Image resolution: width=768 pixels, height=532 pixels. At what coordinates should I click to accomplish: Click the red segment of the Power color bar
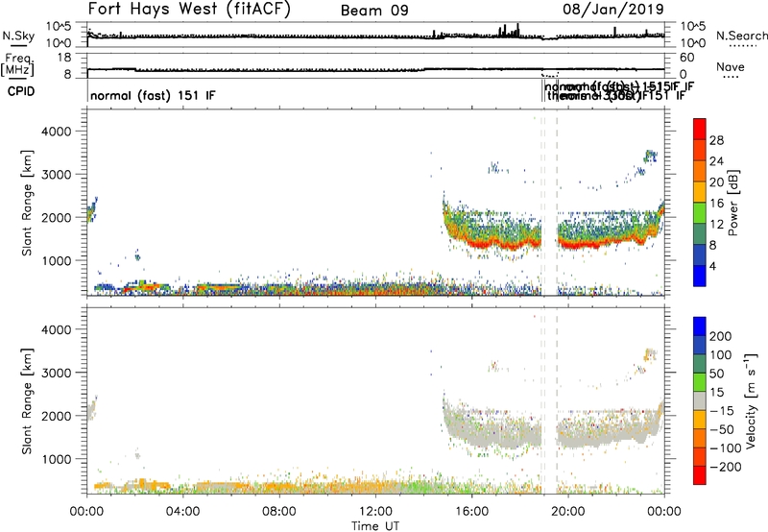click(x=700, y=130)
